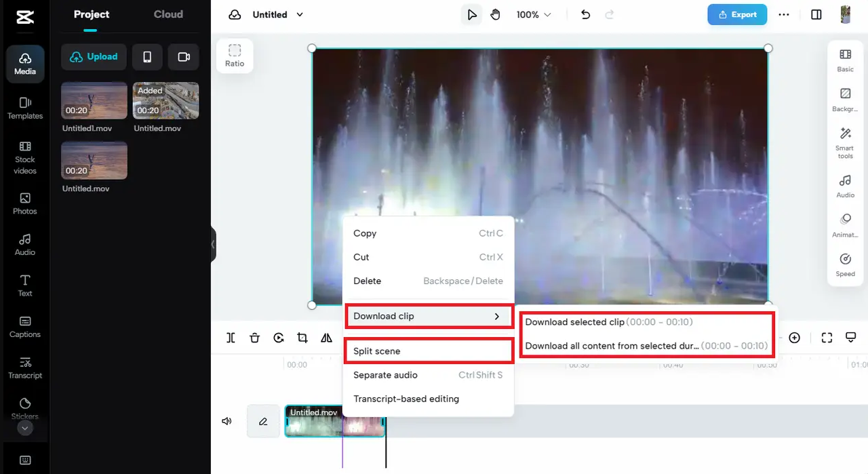
Task: Open the Transcript panel
Action: coord(25,368)
